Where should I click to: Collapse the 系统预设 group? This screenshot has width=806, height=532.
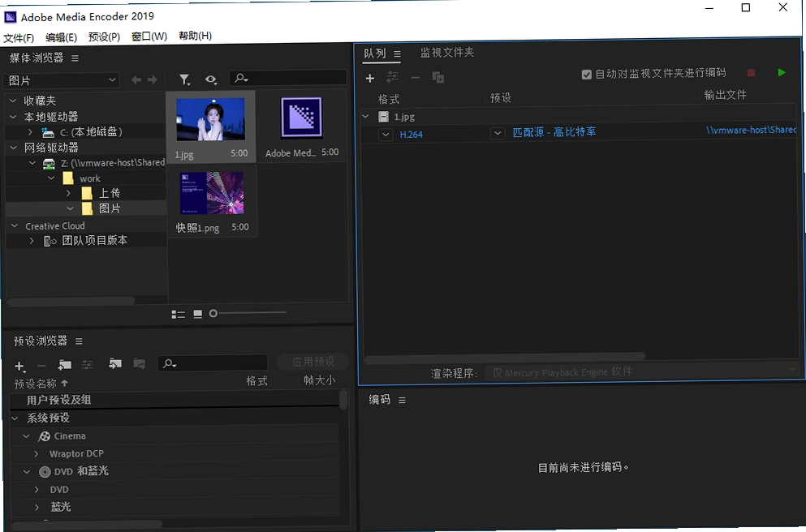(x=15, y=418)
